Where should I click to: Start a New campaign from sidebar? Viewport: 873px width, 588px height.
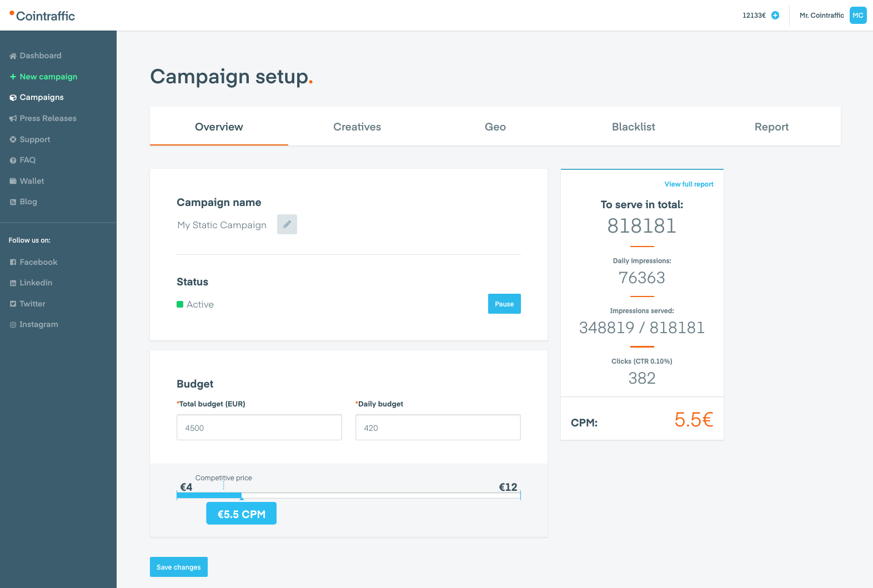[x=48, y=77]
